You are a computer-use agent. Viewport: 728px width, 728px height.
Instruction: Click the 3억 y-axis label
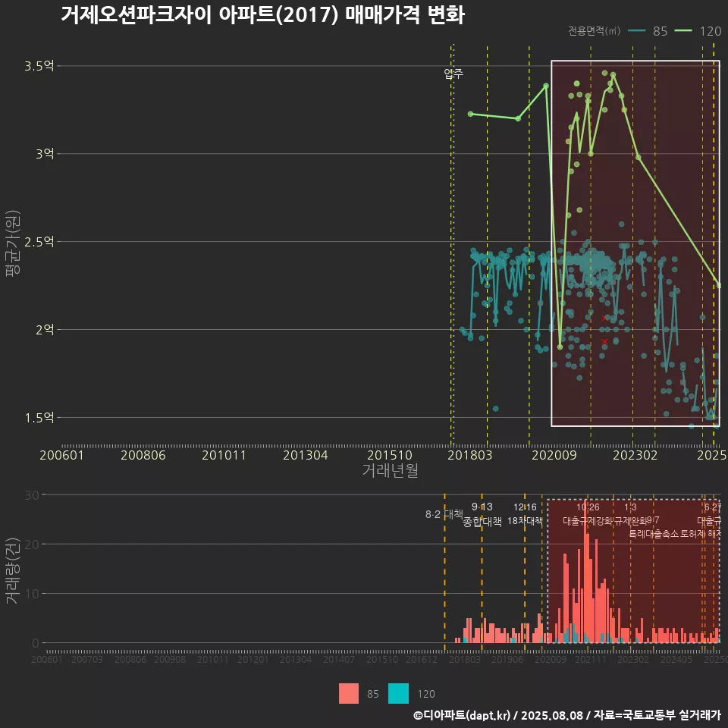45,154
